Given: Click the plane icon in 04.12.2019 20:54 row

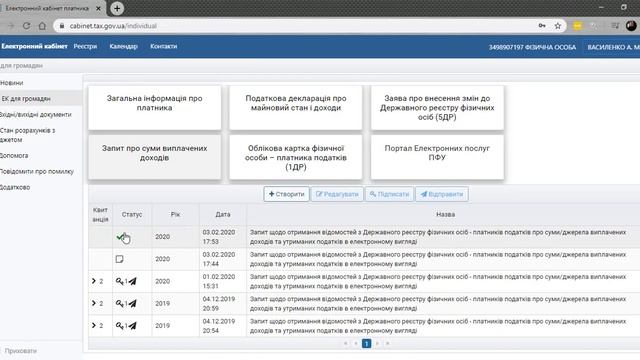Looking at the screenshot, I should pyautogui.click(x=133, y=325).
